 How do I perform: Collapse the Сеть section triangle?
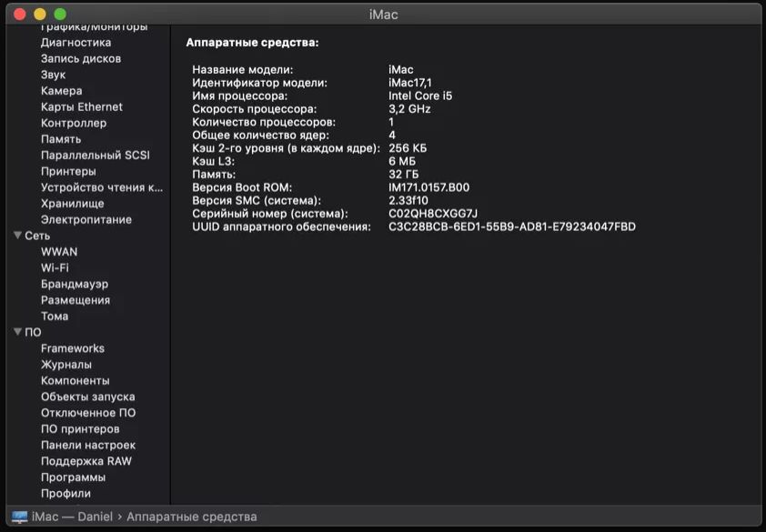click(x=17, y=236)
